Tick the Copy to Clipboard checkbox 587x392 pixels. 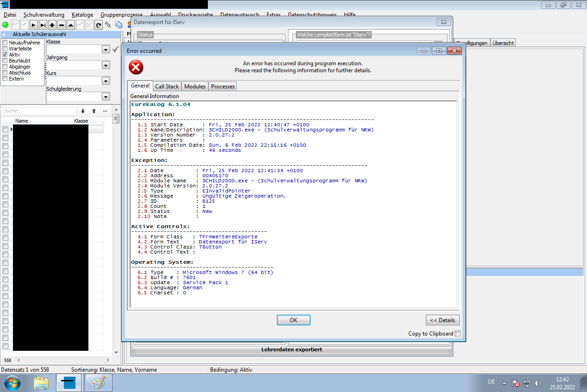pos(457,334)
